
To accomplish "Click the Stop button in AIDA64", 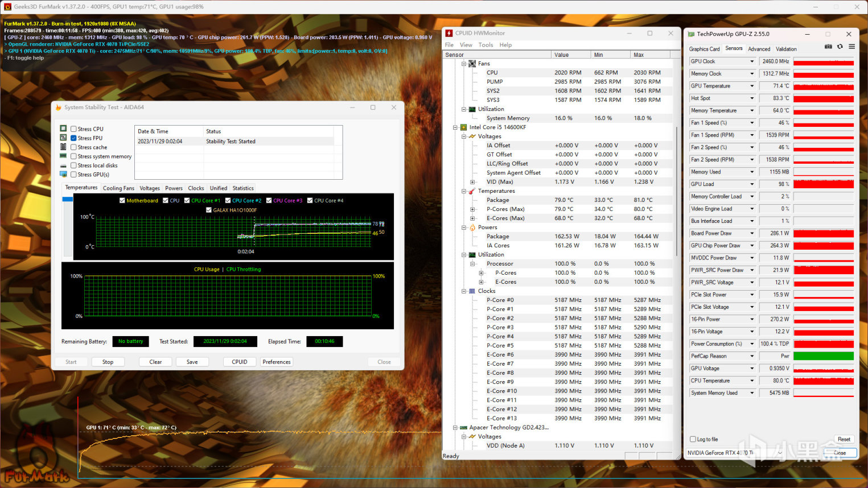I will pos(108,362).
